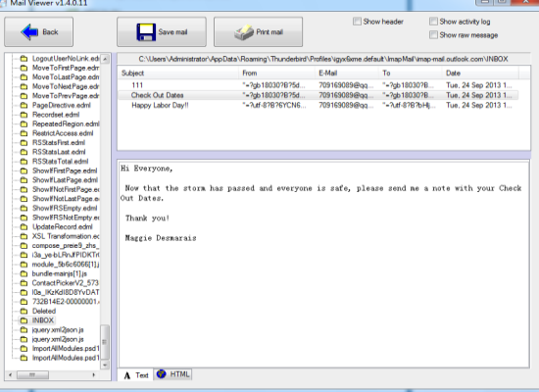Click the folder icon next to XSL Transformation
This screenshot has width=539, height=392.
24,236
